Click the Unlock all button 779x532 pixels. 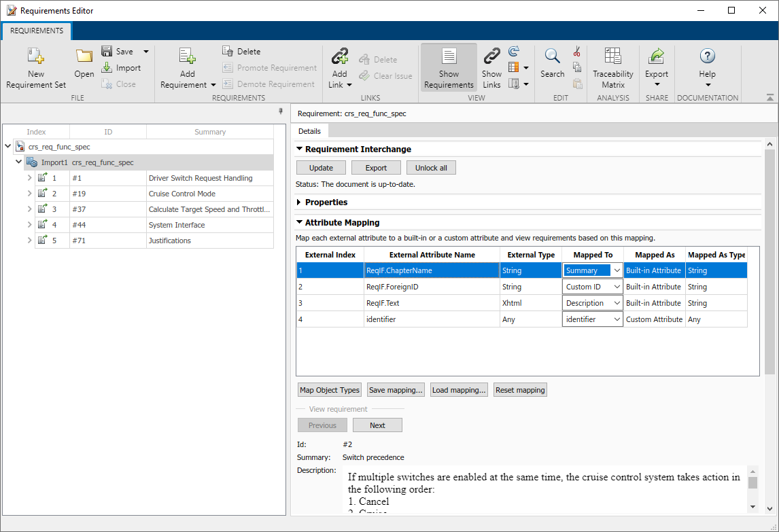[x=431, y=167]
